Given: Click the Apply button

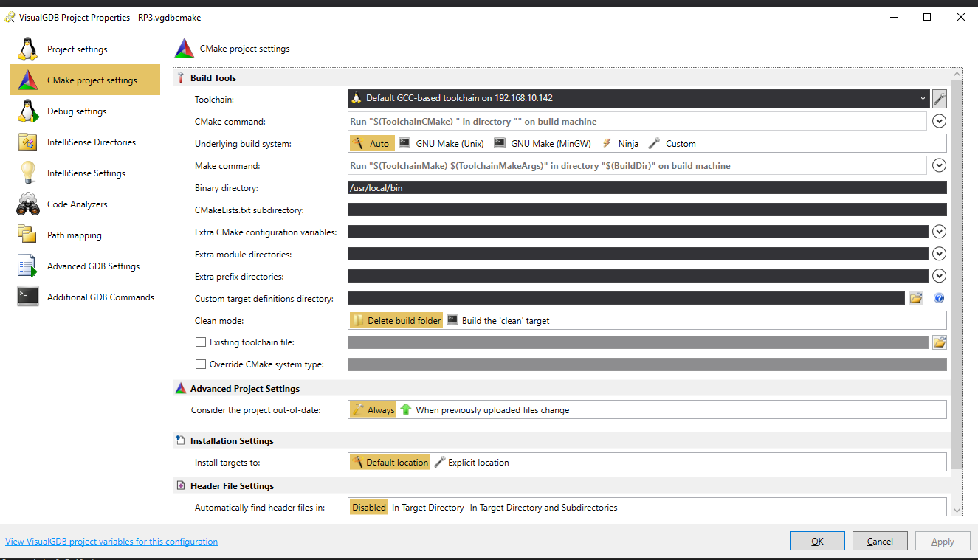Looking at the screenshot, I should tap(943, 541).
